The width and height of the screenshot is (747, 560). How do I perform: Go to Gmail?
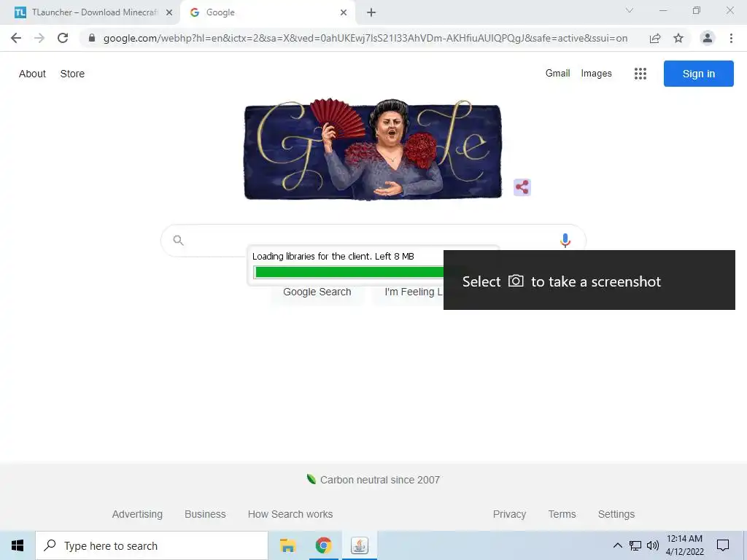(x=557, y=74)
